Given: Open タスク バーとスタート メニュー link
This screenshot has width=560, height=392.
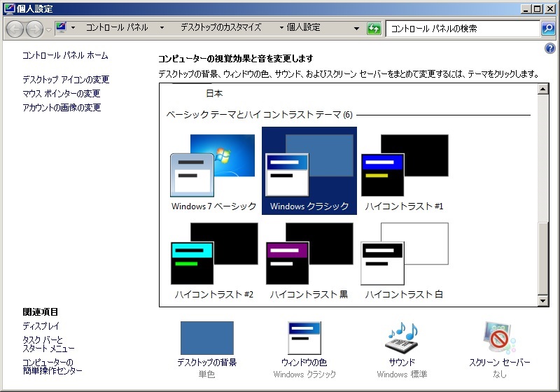Looking at the screenshot, I should pyautogui.click(x=48, y=344).
